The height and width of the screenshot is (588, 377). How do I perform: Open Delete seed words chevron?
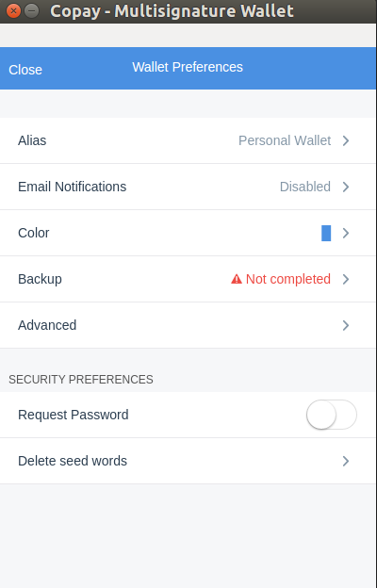[x=346, y=461]
